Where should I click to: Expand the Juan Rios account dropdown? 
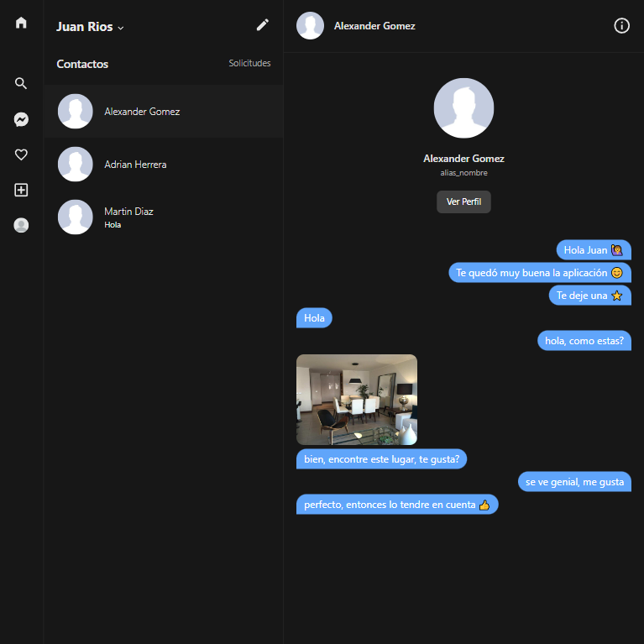[90, 27]
